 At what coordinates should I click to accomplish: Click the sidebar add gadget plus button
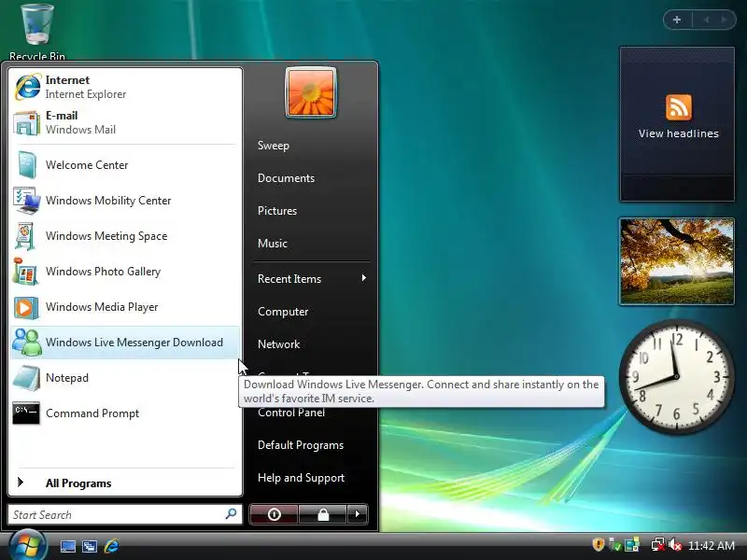(x=677, y=20)
